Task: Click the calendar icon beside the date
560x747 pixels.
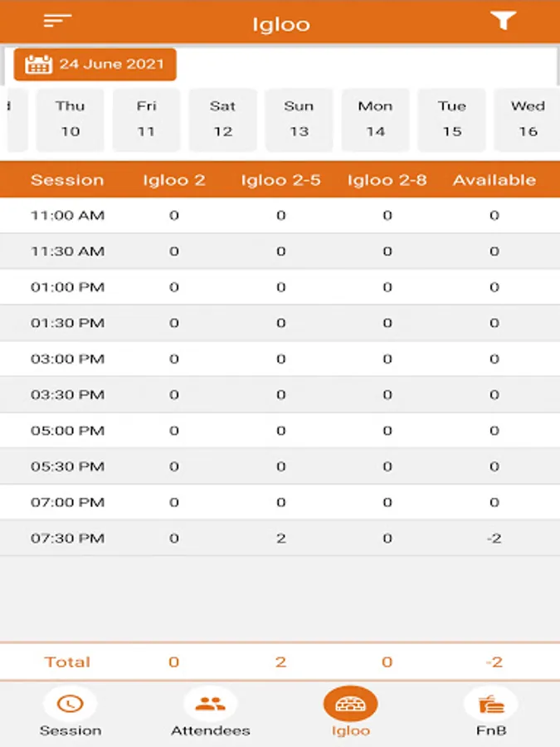Action: 38,65
